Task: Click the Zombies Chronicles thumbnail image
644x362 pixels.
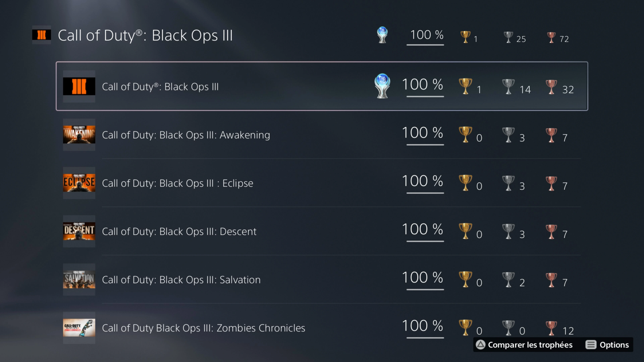Action: (79, 328)
